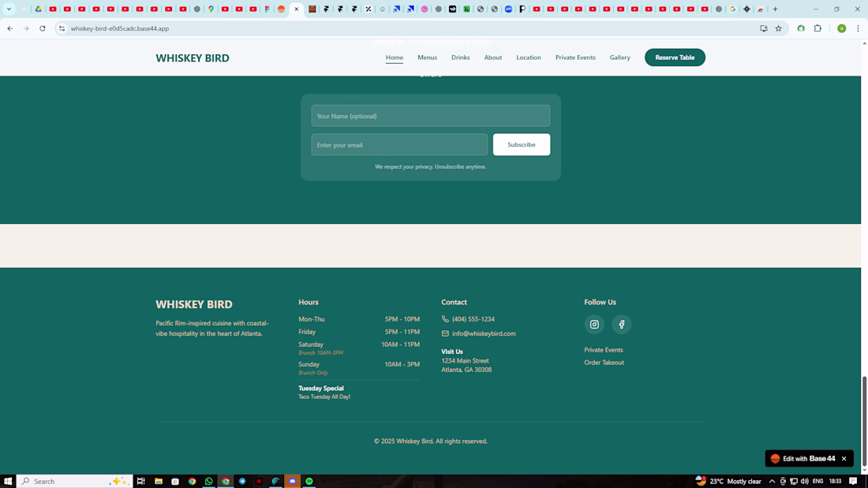The width and height of the screenshot is (868, 488).
Task: Open the About nav link
Action: click(x=492, y=58)
